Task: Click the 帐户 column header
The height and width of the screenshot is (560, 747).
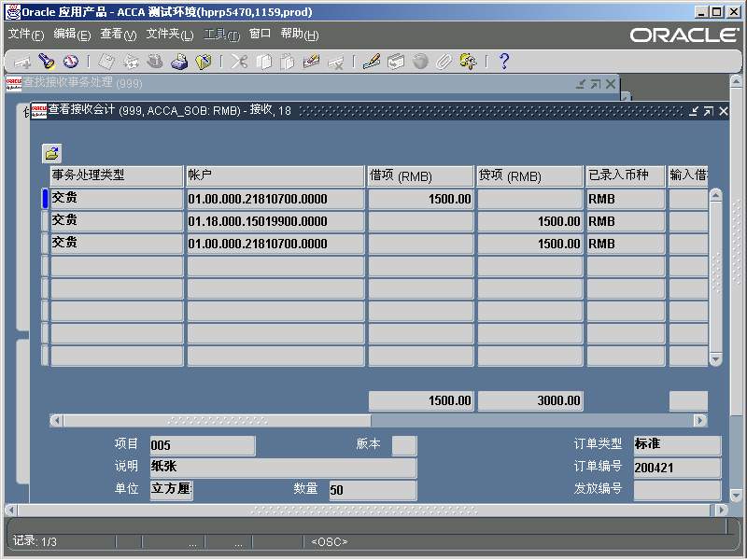Action: 275,175
